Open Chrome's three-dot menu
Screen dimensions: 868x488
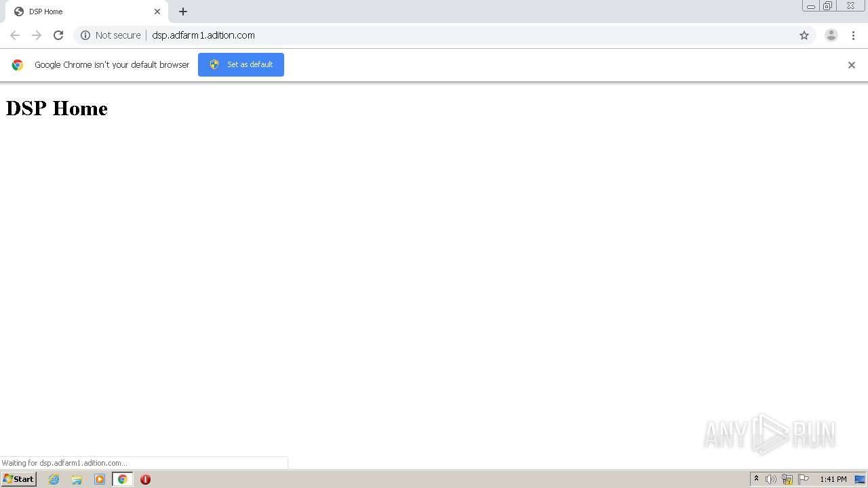point(853,35)
